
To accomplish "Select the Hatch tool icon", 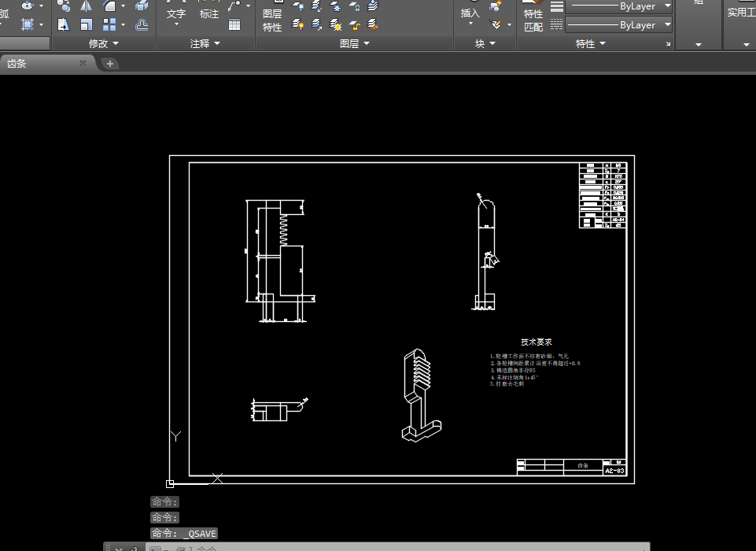I will point(28,24).
